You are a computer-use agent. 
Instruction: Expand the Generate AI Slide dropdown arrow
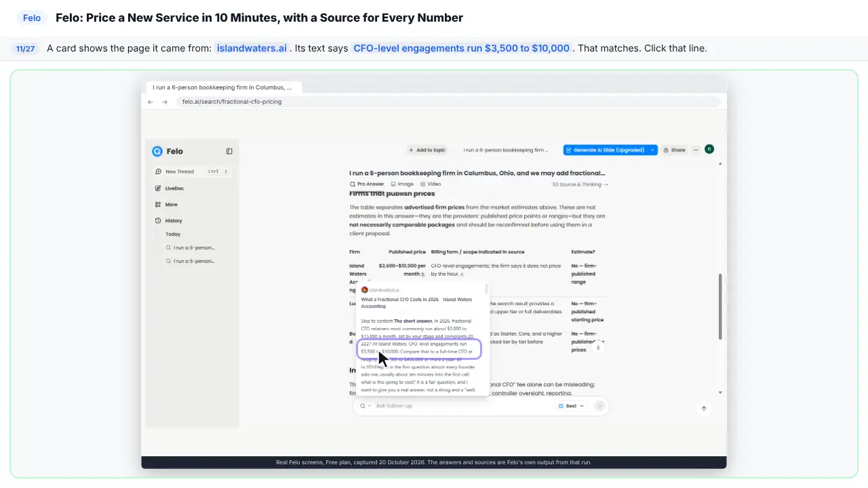click(652, 150)
